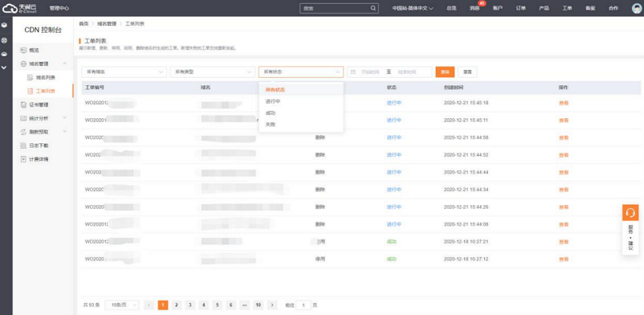Go to 产品 in the top navigation
644x315 pixels.
[544, 8]
